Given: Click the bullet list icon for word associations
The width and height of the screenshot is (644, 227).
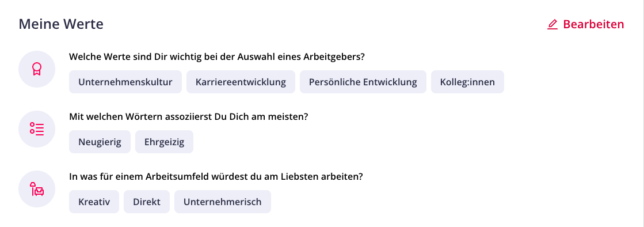Looking at the screenshot, I should pos(37,128).
